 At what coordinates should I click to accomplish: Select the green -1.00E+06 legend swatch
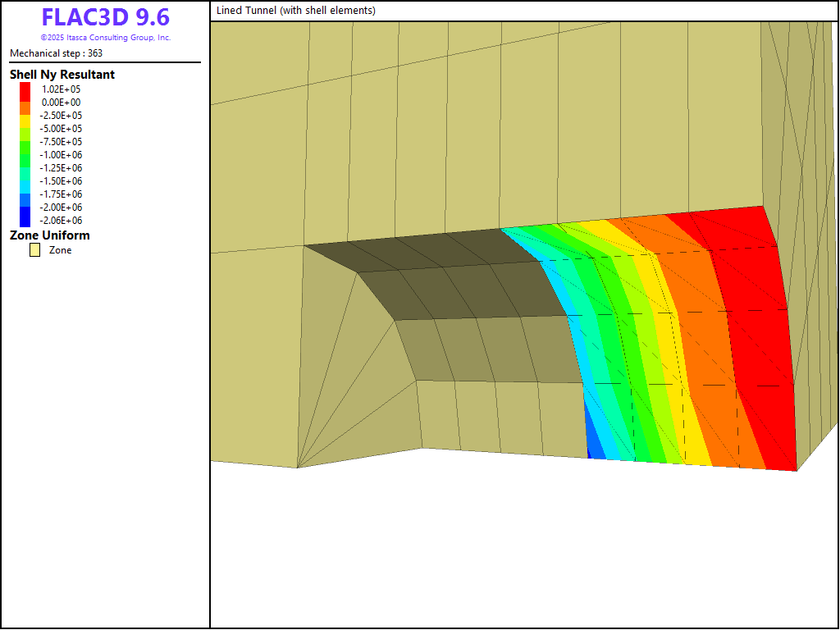pyautogui.click(x=25, y=155)
